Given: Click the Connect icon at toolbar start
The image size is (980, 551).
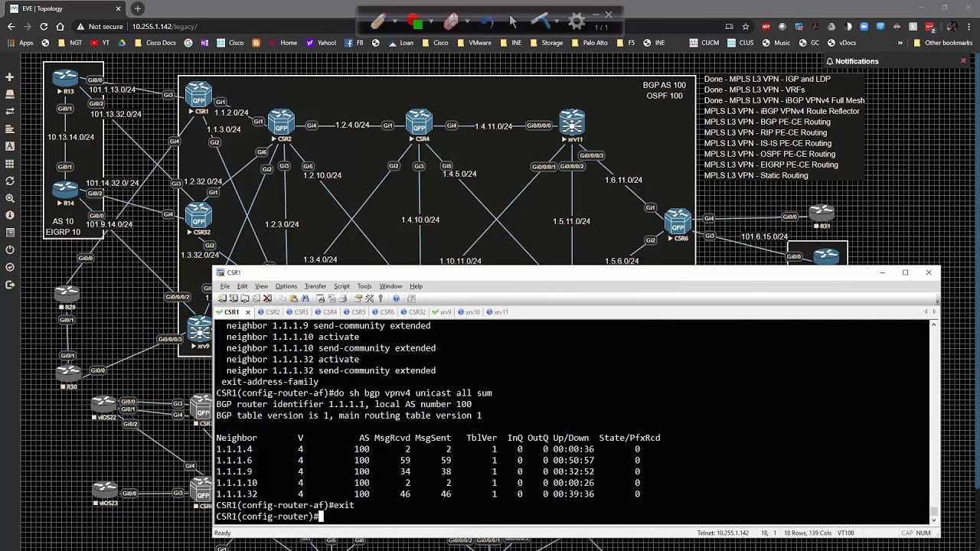Looking at the screenshot, I should (222, 298).
